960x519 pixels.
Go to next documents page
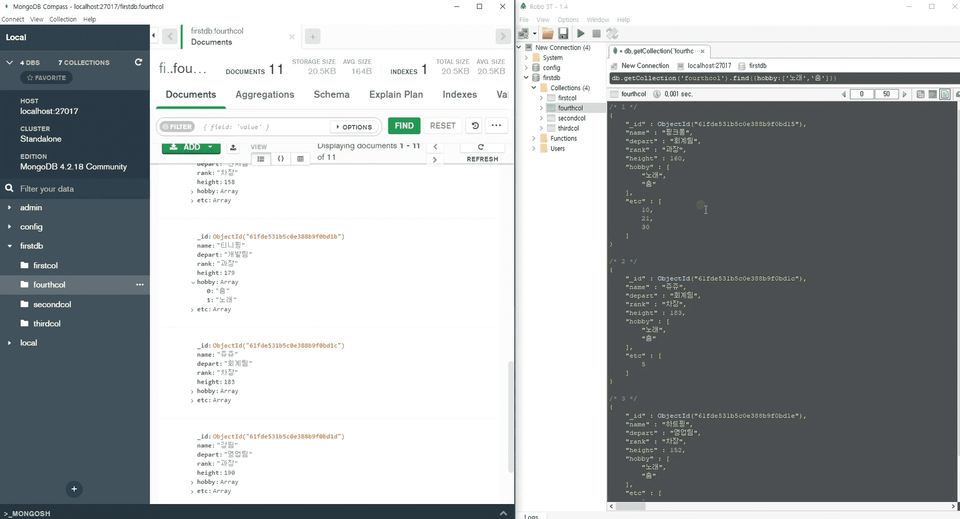(x=435, y=159)
